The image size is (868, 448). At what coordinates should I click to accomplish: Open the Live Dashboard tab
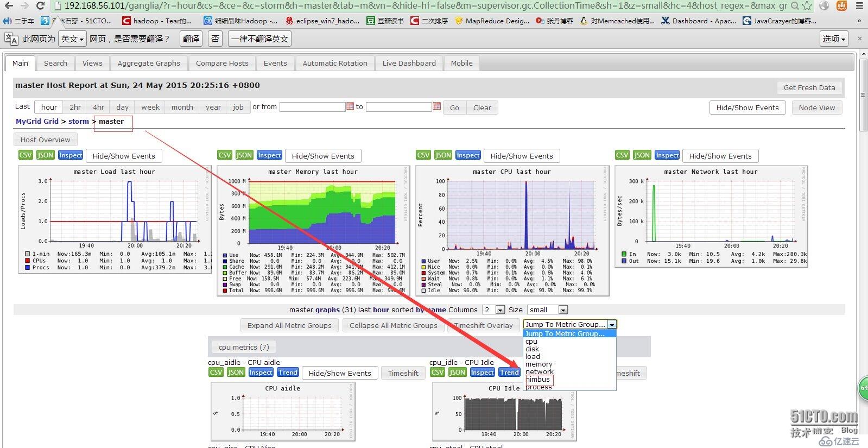click(x=409, y=63)
